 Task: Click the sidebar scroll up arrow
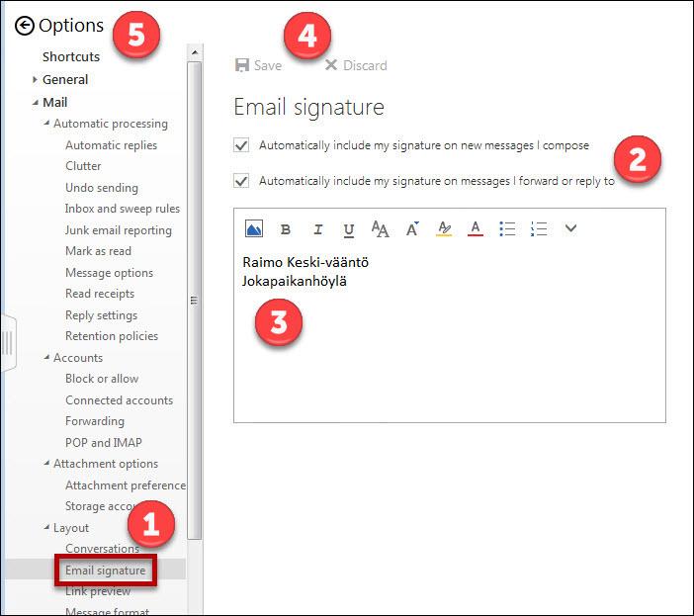tap(195, 52)
